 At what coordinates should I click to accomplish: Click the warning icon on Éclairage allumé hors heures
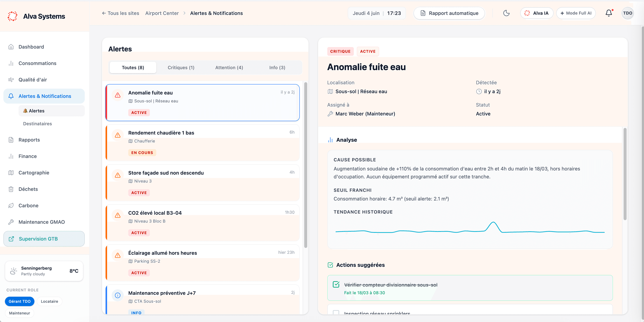118,256
